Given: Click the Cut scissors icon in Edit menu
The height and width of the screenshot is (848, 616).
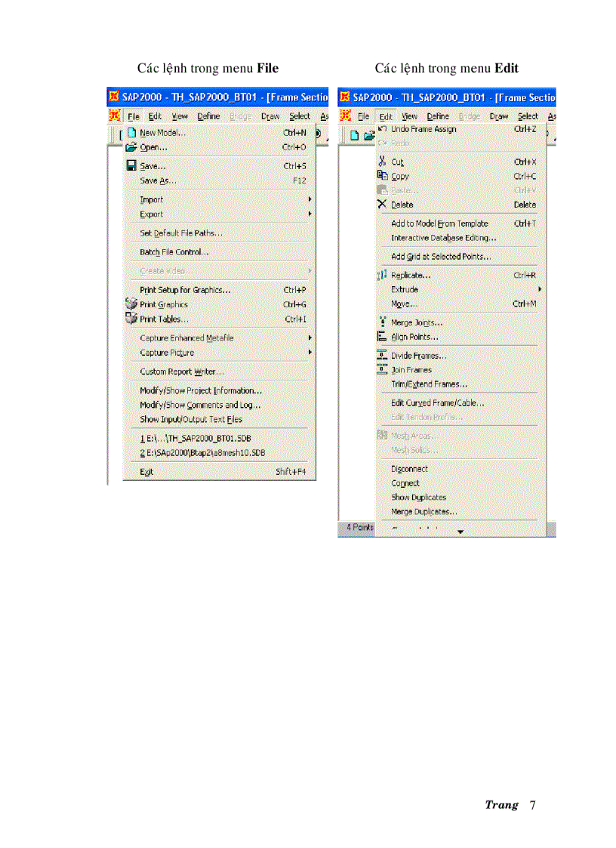Looking at the screenshot, I should [382, 162].
